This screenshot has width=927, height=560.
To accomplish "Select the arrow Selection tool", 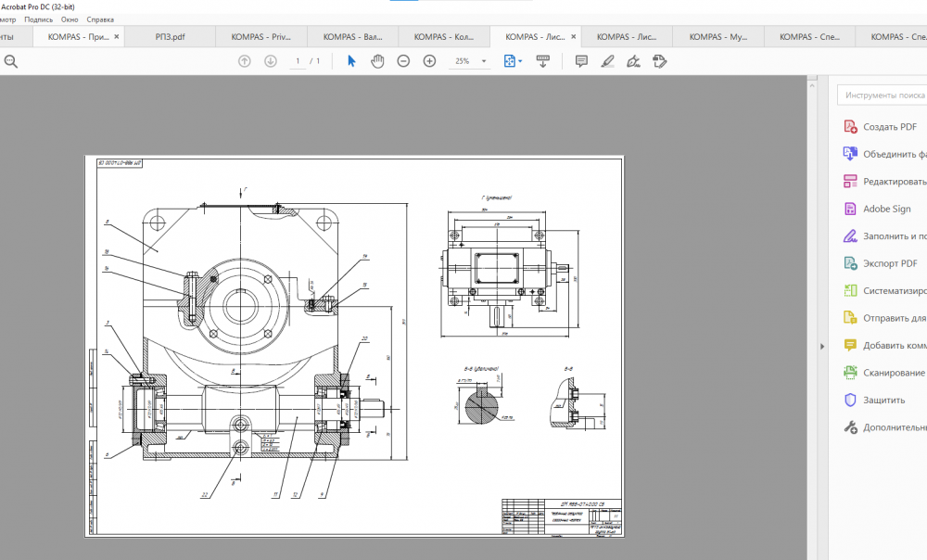I will (x=351, y=61).
